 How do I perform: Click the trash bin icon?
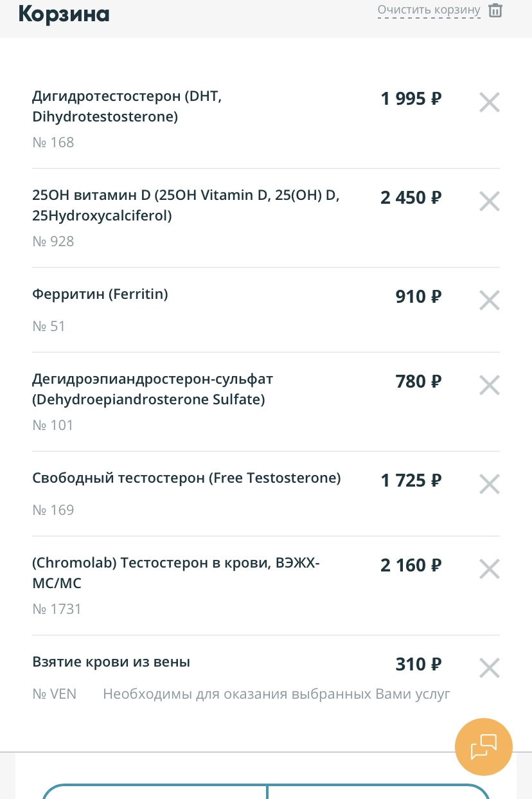(495, 10)
